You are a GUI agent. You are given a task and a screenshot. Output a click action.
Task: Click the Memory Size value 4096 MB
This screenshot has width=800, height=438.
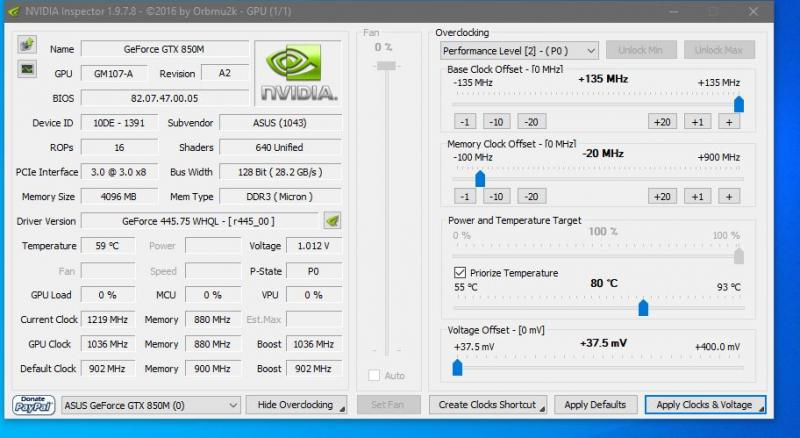(119, 197)
